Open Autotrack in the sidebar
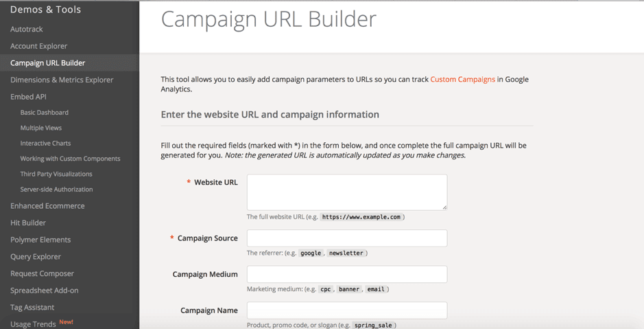This screenshot has width=644, height=329. point(27,29)
